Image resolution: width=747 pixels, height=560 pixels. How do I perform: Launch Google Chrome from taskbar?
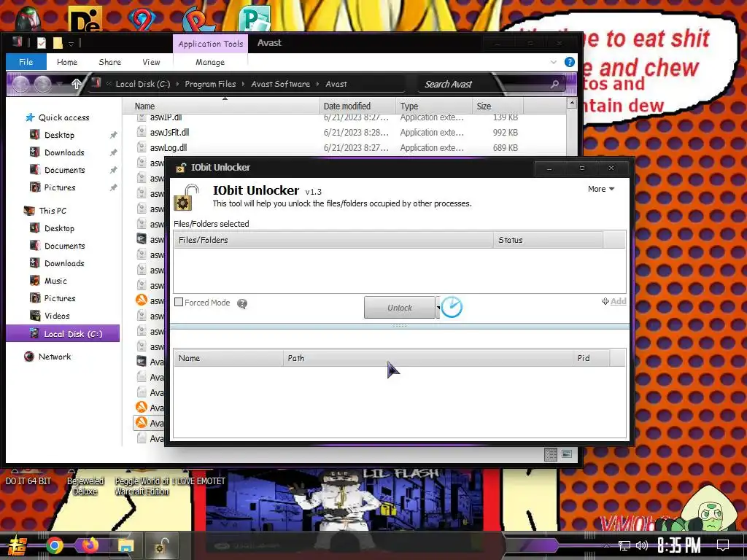pyautogui.click(x=54, y=545)
